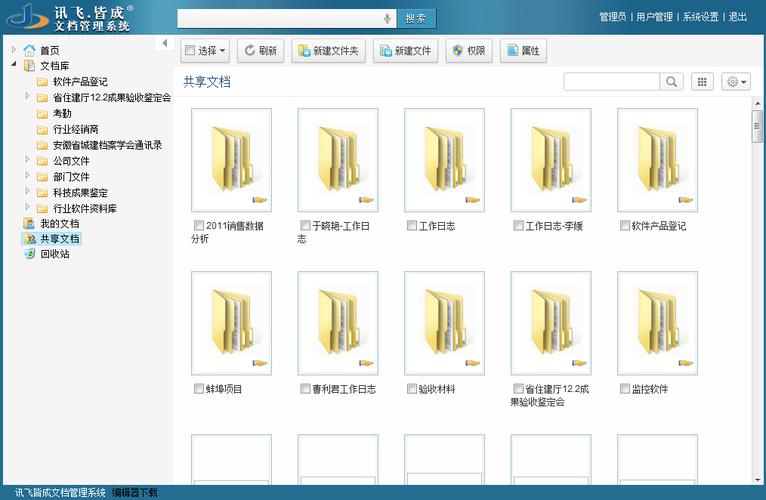Image resolution: width=766 pixels, height=500 pixels.
Task: Open the 省住建厅12.2成果验收鉴定会 folder icon in grid
Action: (x=551, y=324)
